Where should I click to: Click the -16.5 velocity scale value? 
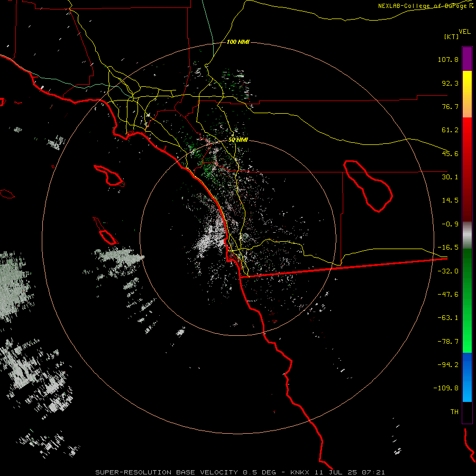click(x=448, y=248)
